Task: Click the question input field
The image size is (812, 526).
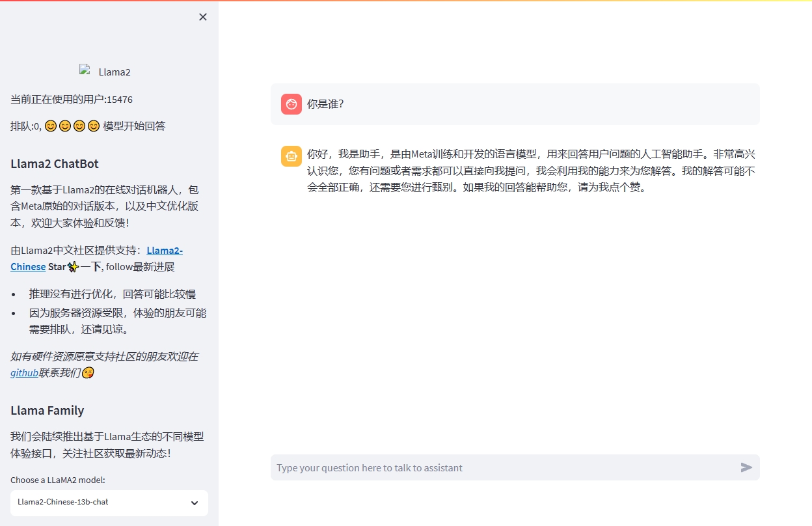Action: tap(455, 467)
